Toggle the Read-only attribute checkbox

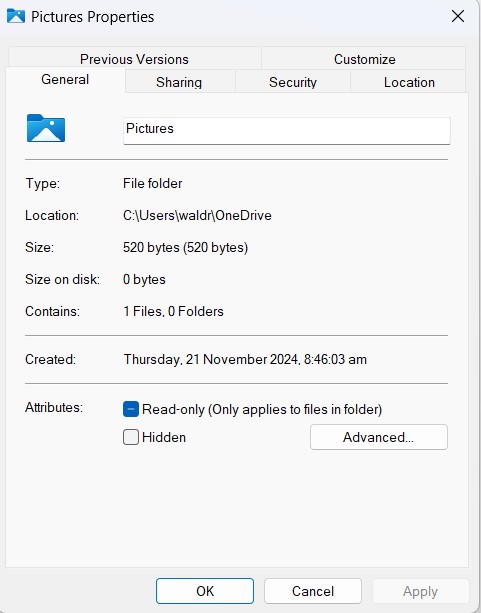click(x=131, y=409)
